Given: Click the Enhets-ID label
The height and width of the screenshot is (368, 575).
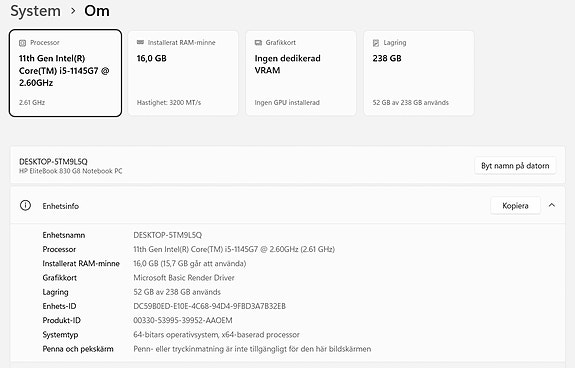Looking at the screenshot, I should click(x=59, y=306).
